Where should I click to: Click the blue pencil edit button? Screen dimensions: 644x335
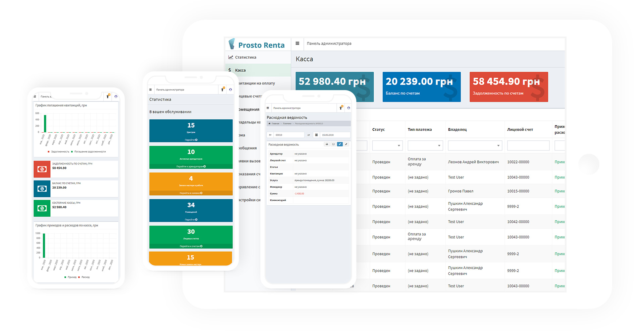[x=340, y=144]
